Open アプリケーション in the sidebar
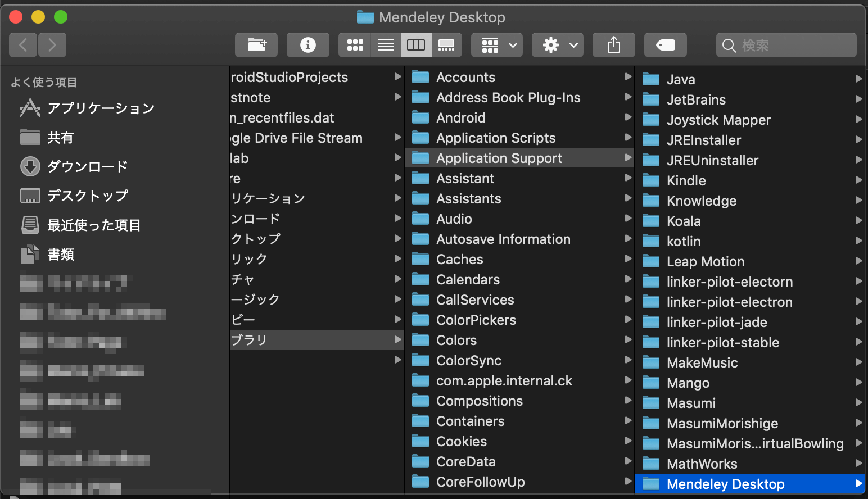The width and height of the screenshot is (868, 499). [87, 108]
